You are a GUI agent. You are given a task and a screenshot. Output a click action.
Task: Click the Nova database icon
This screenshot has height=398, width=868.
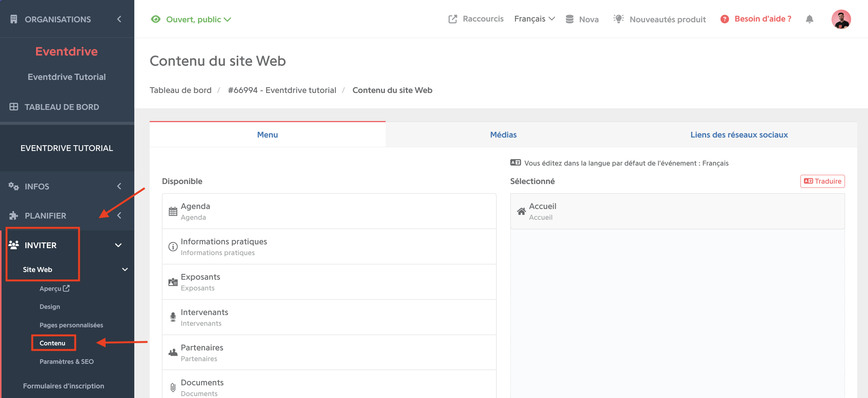569,19
